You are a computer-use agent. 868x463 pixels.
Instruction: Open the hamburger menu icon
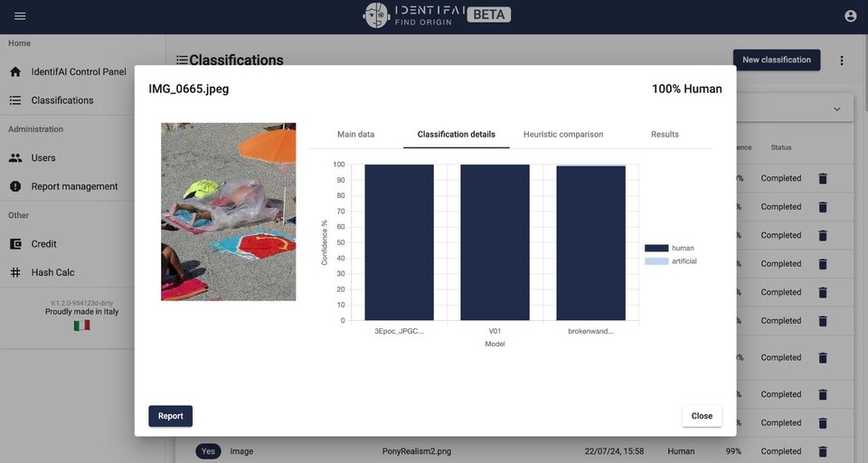pyautogui.click(x=20, y=16)
